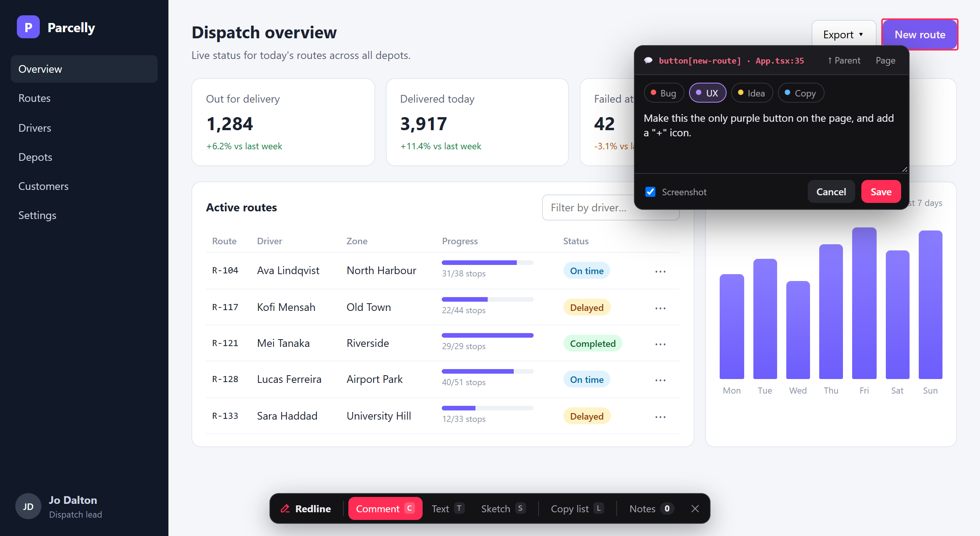Click driver name Lucas Ferreira
The height and width of the screenshot is (536, 980).
coord(289,379)
